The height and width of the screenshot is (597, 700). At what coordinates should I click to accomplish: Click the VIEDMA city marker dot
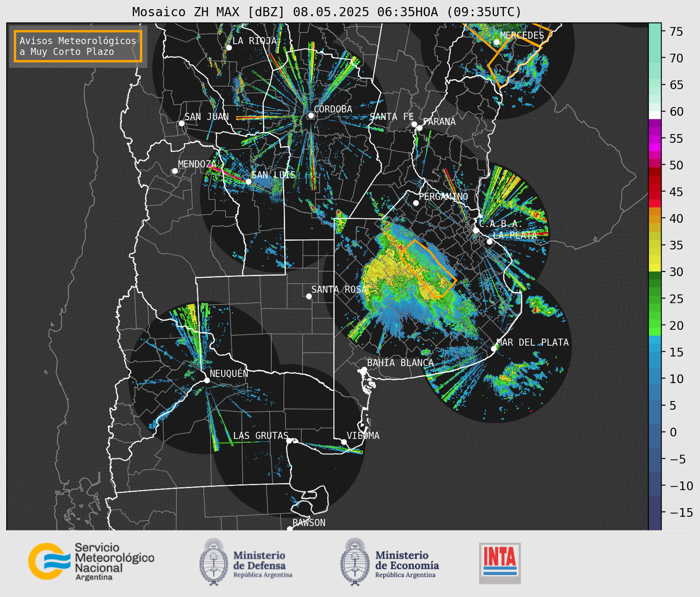point(344,442)
